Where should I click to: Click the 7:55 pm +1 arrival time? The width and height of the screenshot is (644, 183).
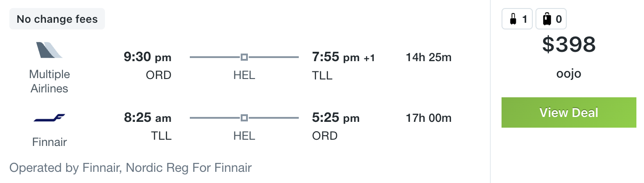click(343, 57)
